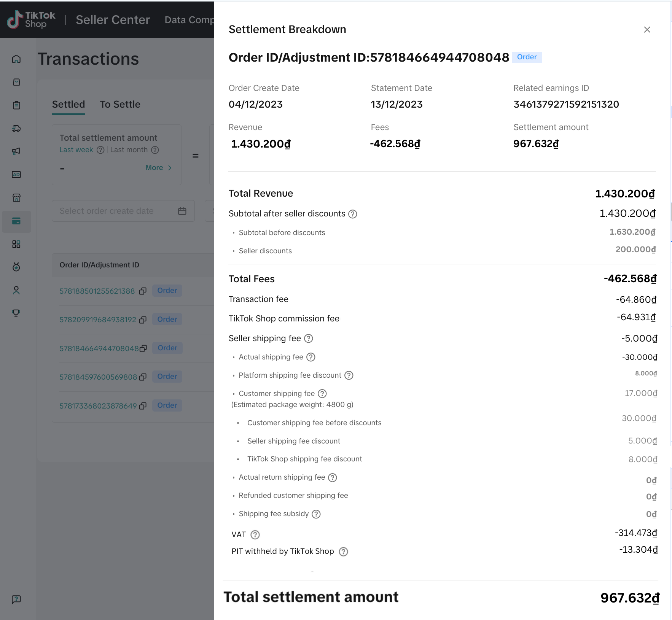Open the Account person icon in sidebar
The height and width of the screenshot is (620, 672).
pos(16,290)
